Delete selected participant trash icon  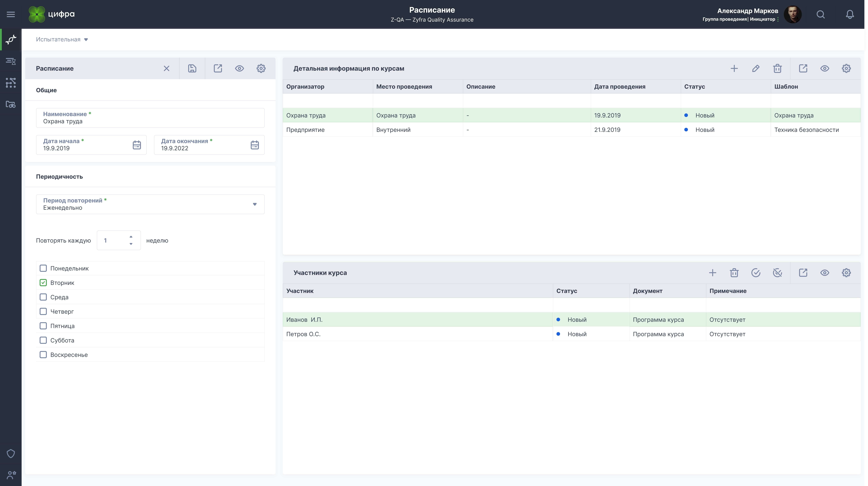(734, 273)
